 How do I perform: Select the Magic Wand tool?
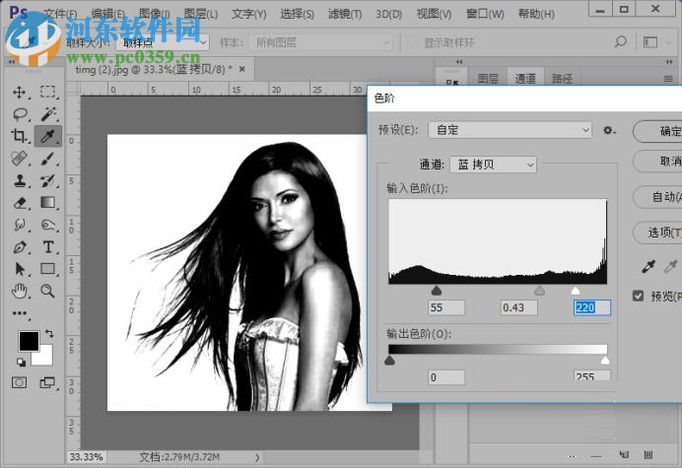point(48,114)
